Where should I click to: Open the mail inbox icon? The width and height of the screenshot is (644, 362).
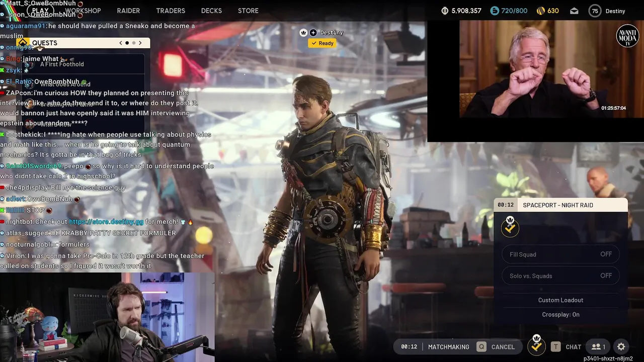click(574, 11)
